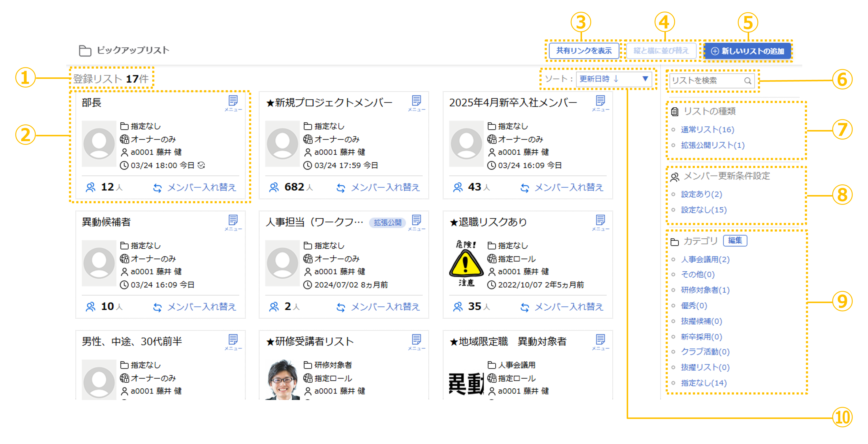Click 編集 button next to カテゴリ
The image size is (868, 444).
(x=735, y=240)
